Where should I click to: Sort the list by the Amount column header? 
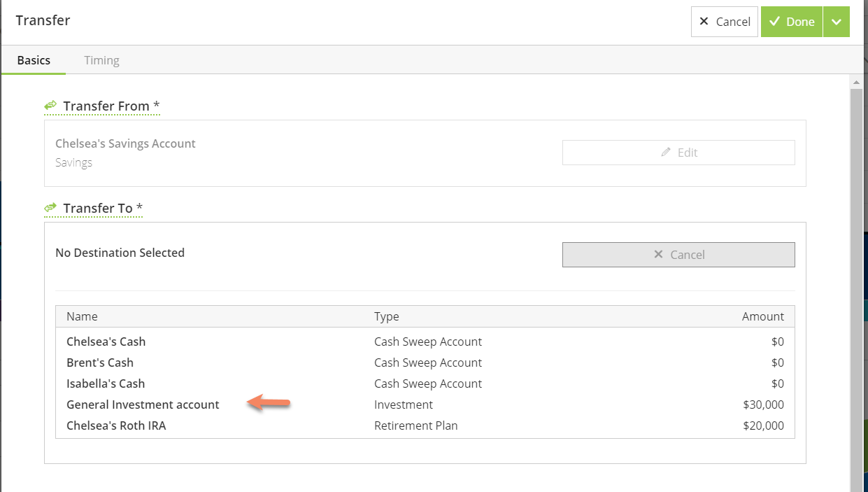click(762, 316)
